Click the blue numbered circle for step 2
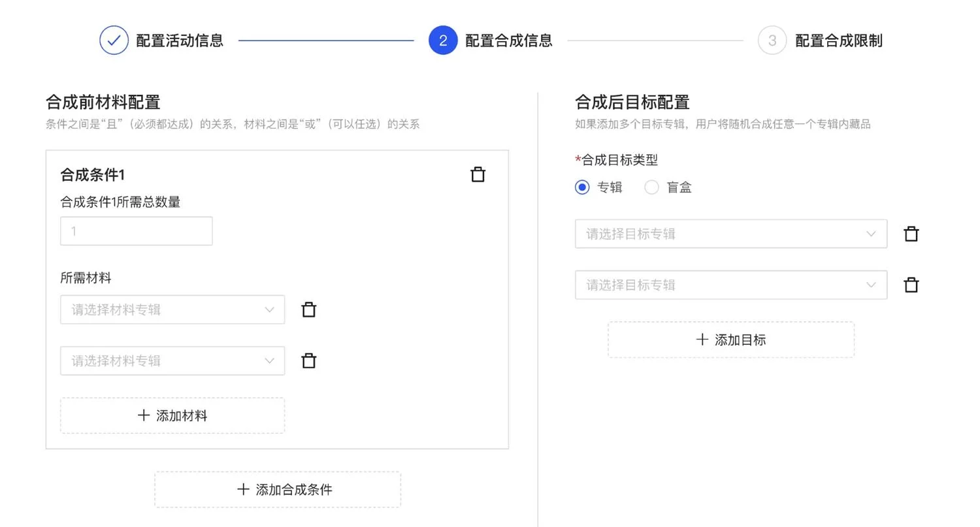 coord(443,40)
